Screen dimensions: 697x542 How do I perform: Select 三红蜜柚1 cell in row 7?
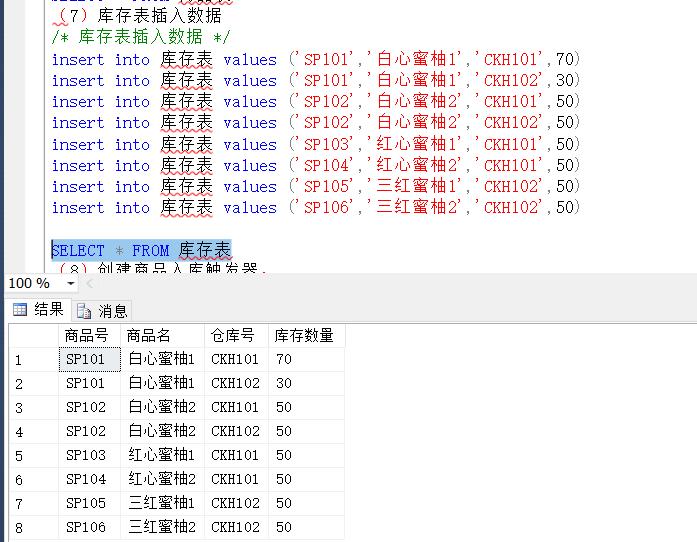[162, 503]
